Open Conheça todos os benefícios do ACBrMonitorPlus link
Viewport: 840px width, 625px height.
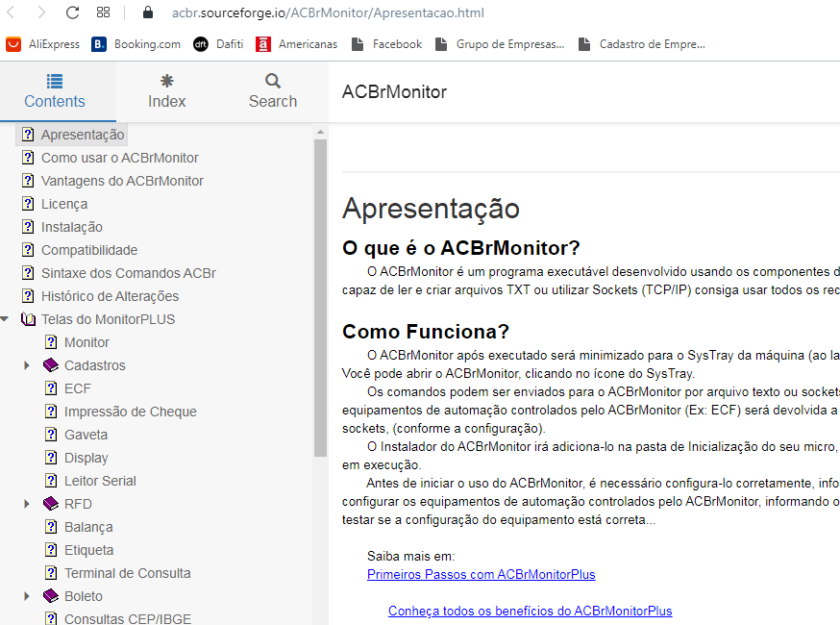(530, 612)
